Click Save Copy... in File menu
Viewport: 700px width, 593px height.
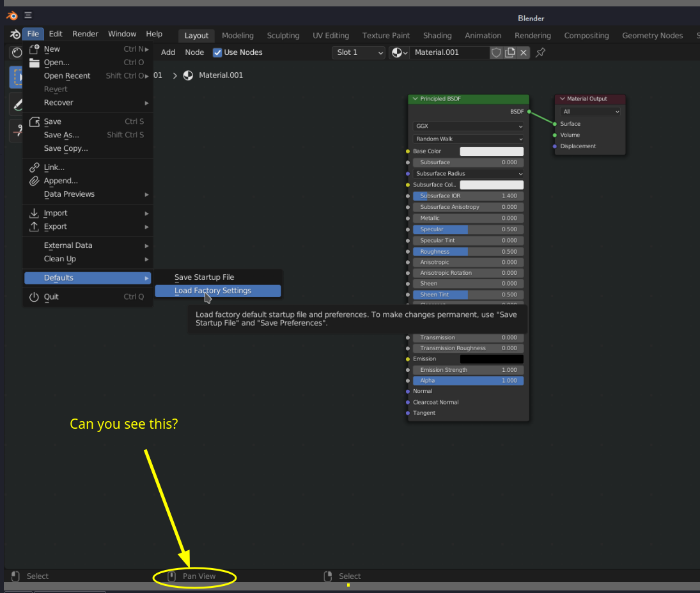tap(88, 149)
